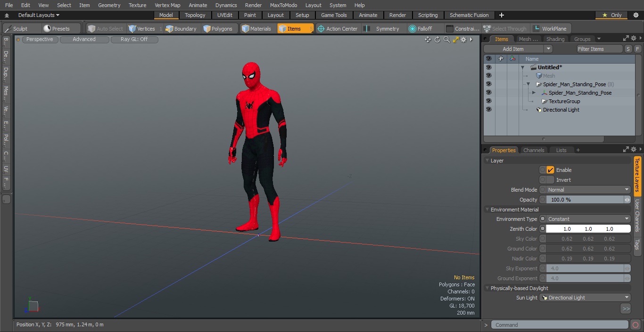Activate Items selection mode

[x=295, y=29]
